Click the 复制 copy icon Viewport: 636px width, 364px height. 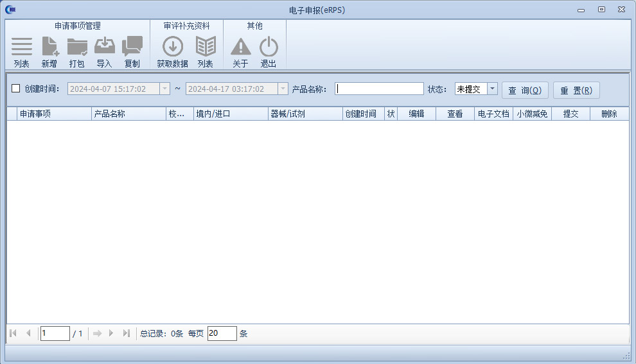pyautogui.click(x=132, y=47)
